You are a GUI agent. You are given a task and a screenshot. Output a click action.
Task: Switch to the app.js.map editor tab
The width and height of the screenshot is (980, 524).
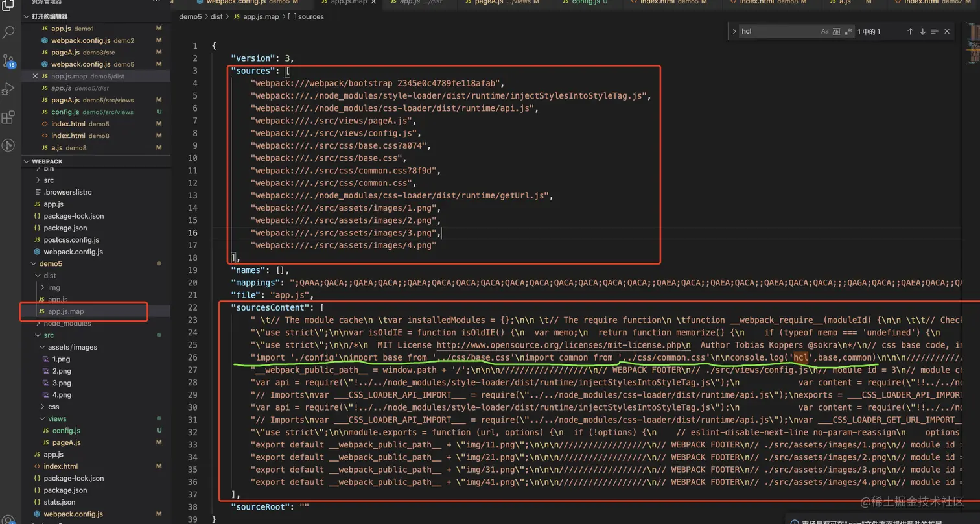click(x=347, y=3)
